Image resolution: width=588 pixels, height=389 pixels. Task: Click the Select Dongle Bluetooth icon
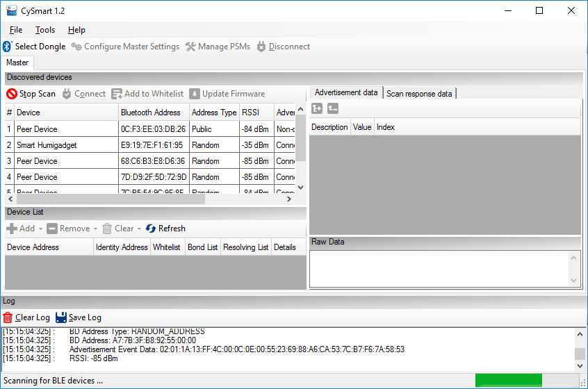[x=7, y=47]
